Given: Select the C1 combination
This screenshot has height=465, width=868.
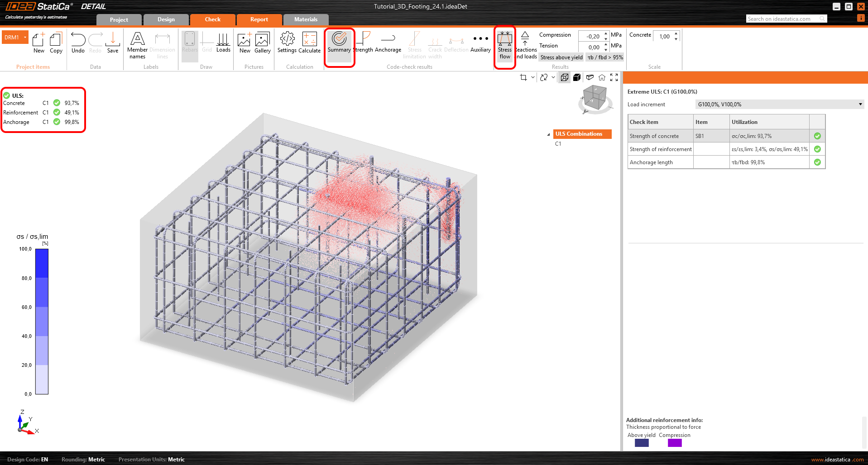Looking at the screenshot, I should click(x=558, y=144).
